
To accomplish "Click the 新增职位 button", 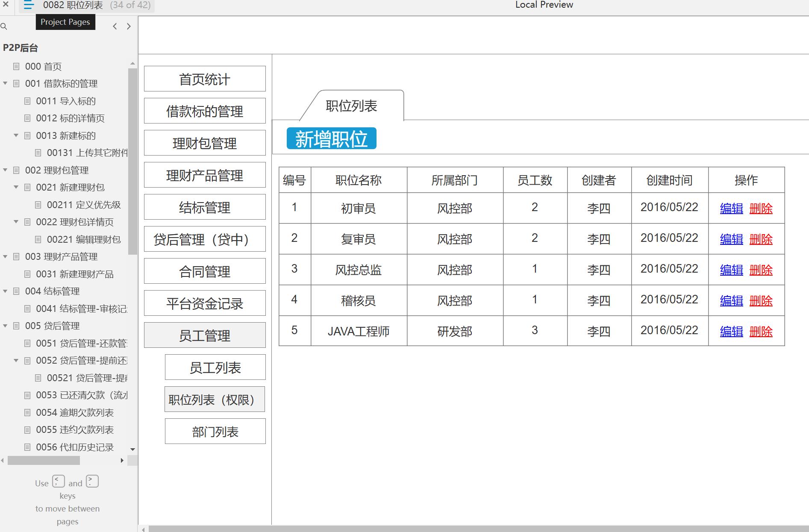I will [331, 138].
